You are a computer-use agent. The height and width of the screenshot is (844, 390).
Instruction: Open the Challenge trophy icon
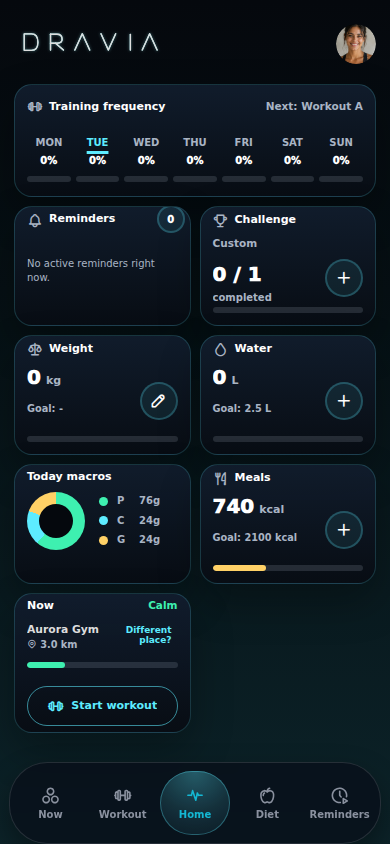(221, 220)
